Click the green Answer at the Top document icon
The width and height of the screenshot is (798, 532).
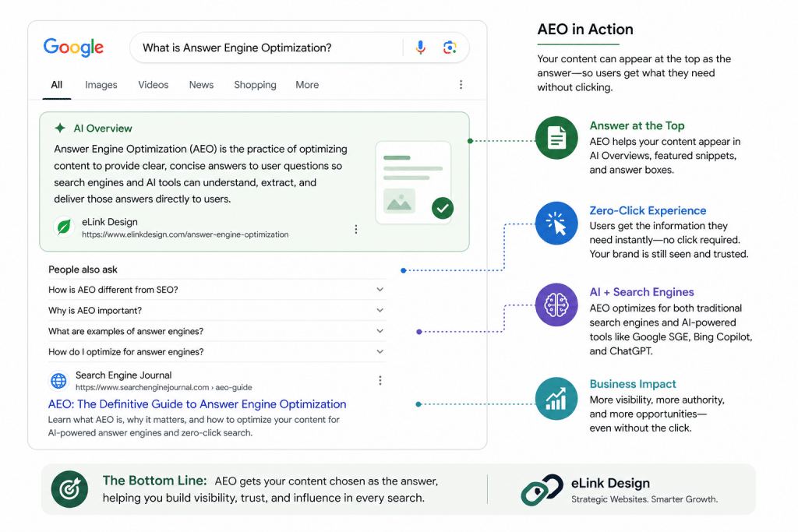(x=556, y=138)
